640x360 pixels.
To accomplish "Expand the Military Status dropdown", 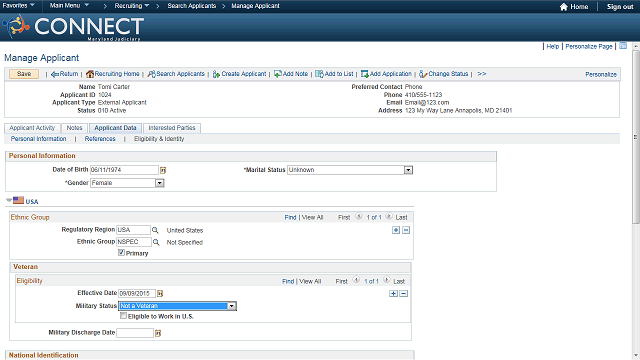I will tap(231, 306).
